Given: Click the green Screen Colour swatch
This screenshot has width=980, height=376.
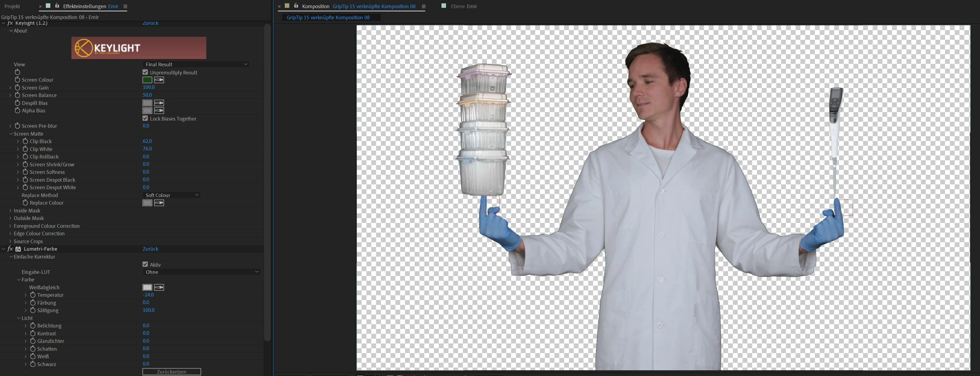Looking at the screenshot, I should click(x=147, y=80).
